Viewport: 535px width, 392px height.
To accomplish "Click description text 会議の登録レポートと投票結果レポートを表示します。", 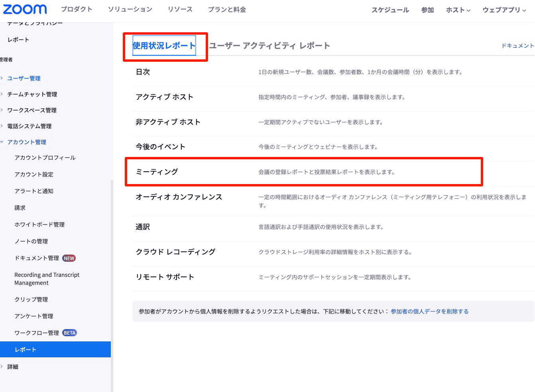I will (327, 172).
